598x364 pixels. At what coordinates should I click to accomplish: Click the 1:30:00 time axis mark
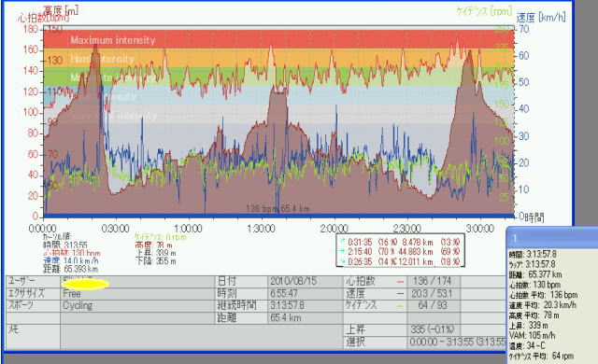pyautogui.click(x=261, y=229)
